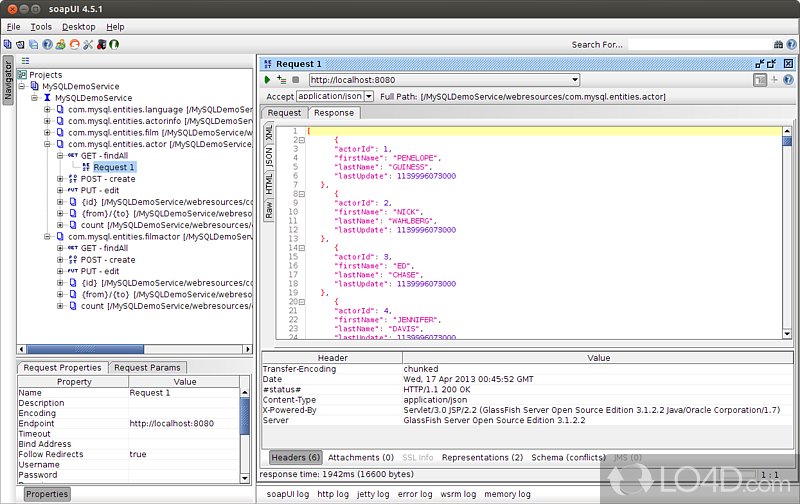800x504 pixels.
Task: Open the soapUI log button
Action: (288, 494)
